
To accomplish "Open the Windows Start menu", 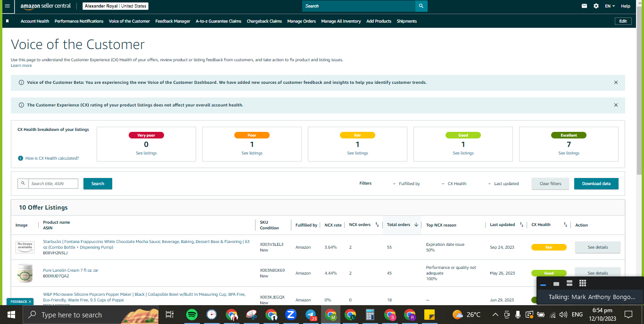I will click(10, 315).
